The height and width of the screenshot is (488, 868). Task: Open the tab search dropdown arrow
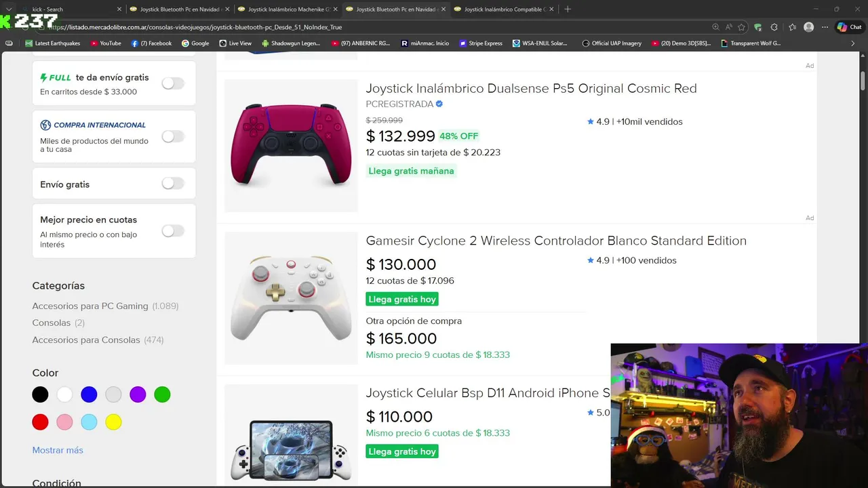(9, 9)
